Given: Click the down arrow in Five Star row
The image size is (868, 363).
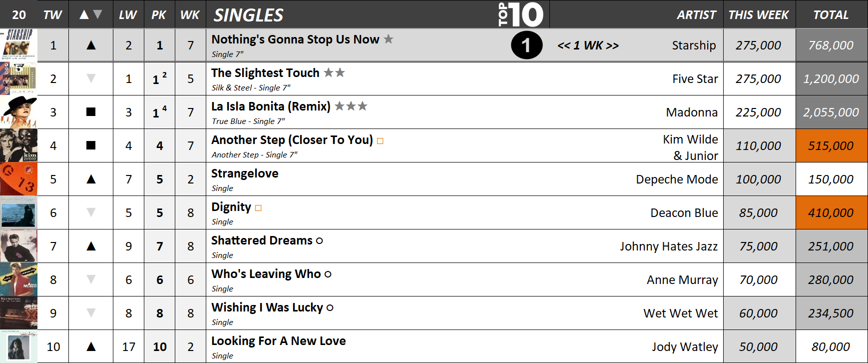Looking at the screenshot, I should pyautogui.click(x=91, y=78).
